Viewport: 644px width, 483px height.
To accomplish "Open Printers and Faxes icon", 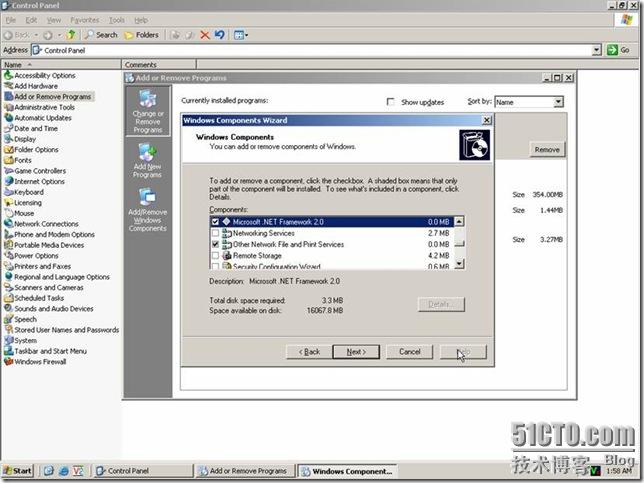I will [x=9, y=266].
